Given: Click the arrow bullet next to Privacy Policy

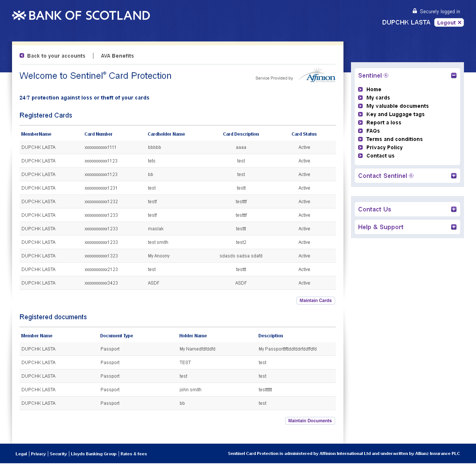Looking at the screenshot, I should pos(360,147).
